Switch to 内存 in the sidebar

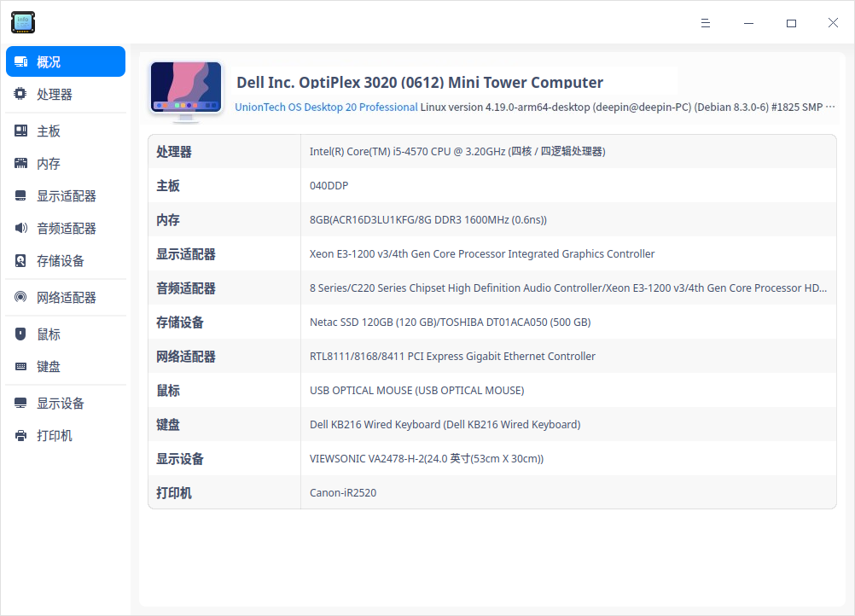[x=66, y=163]
